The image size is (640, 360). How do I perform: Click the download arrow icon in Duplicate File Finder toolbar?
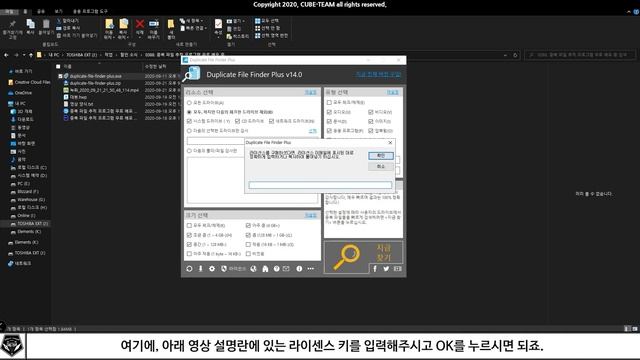tap(200, 269)
